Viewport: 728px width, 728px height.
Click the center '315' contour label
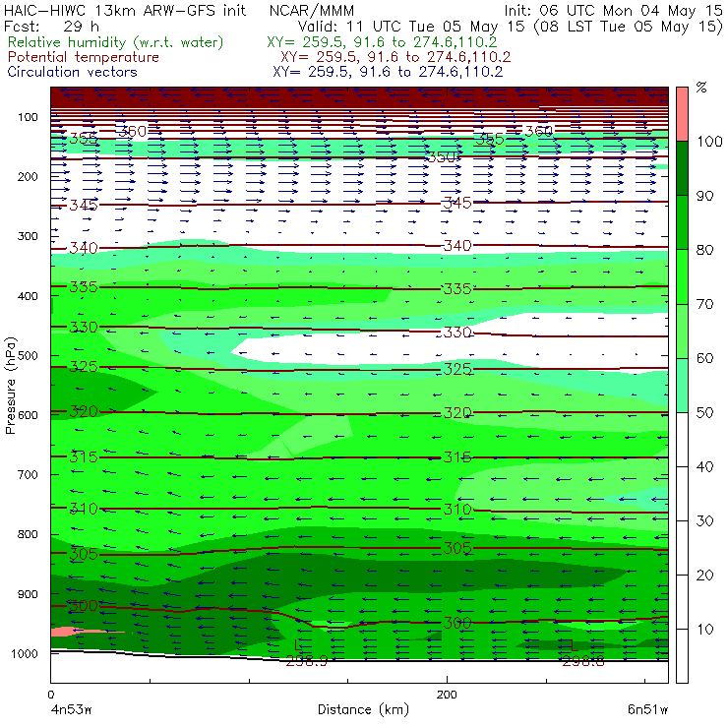457,457
